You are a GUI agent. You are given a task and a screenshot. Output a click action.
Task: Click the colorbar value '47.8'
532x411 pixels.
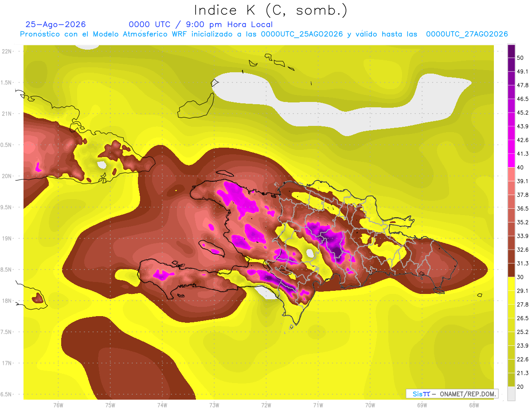pyautogui.click(x=522, y=85)
